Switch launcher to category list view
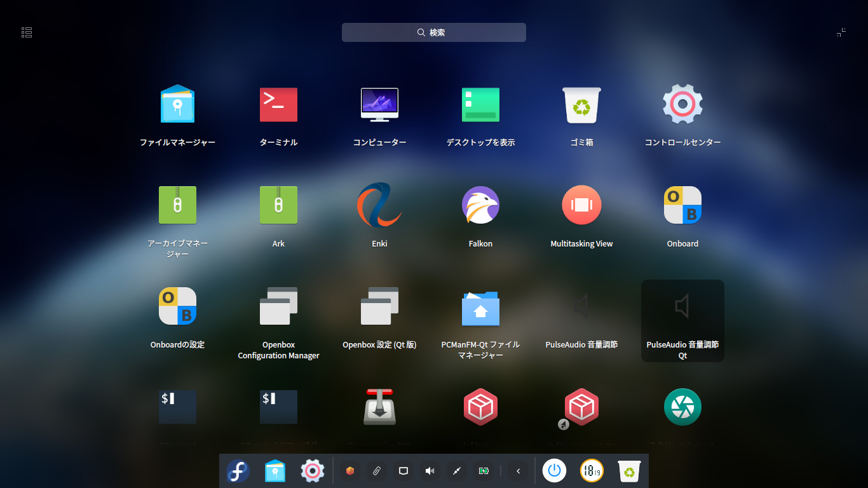Viewport: 868px width, 488px height. pos(27,32)
